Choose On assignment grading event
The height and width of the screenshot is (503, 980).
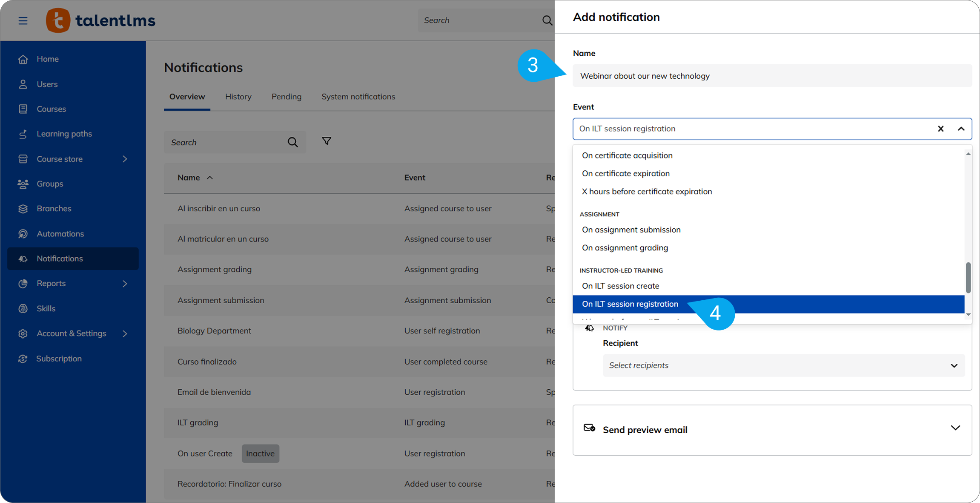(x=625, y=247)
